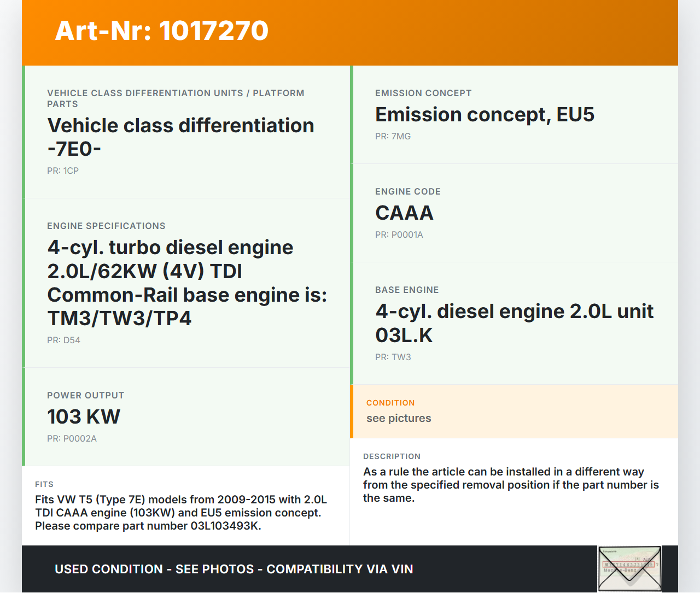Image resolution: width=700 pixels, height=593 pixels.
Task: Click the PR: 7MG code
Action: pos(393,137)
